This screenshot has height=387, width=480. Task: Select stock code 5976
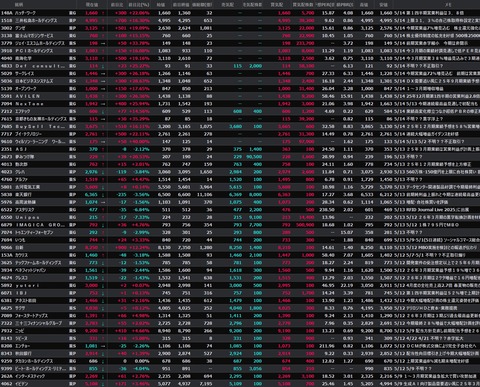pyautogui.click(x=6, y=202)
